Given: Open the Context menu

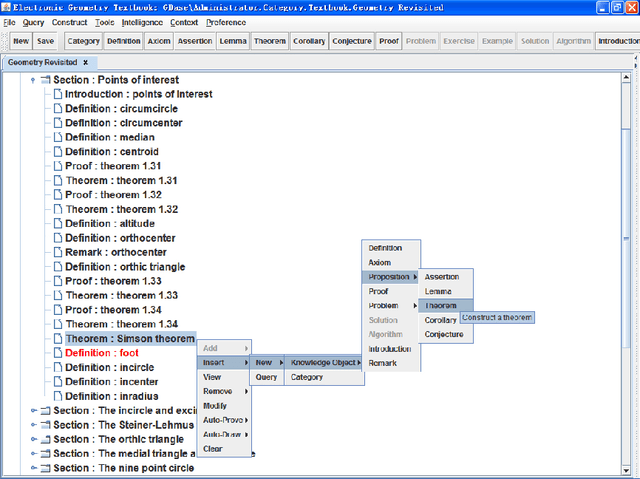Looking at the screenshot, I should (x=184, y=22).
